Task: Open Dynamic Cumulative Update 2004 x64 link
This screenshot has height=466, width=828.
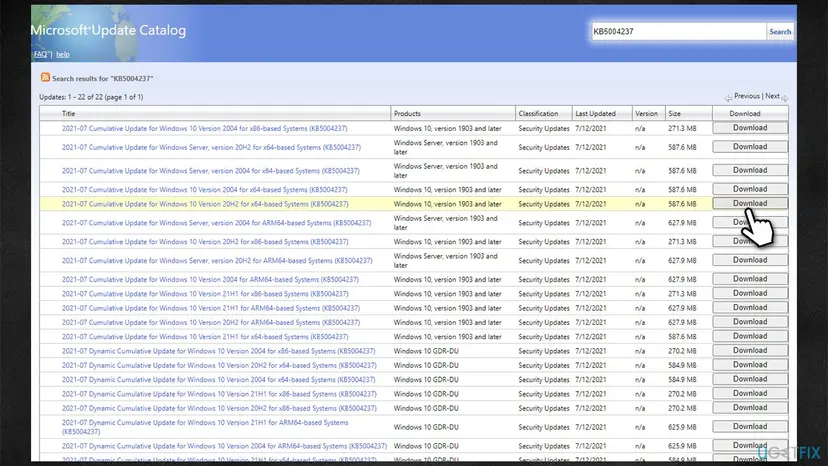Action: (219, 379)
